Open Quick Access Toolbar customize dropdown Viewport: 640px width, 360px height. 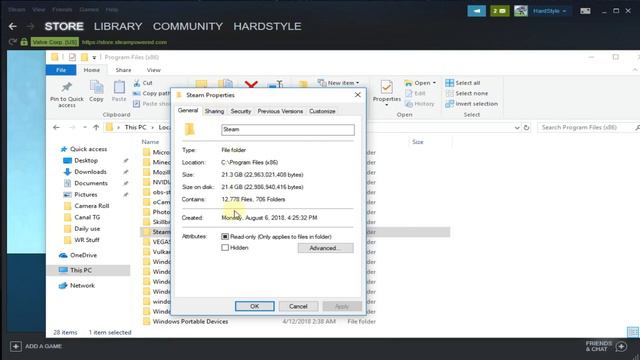click(x=94, y=58)
